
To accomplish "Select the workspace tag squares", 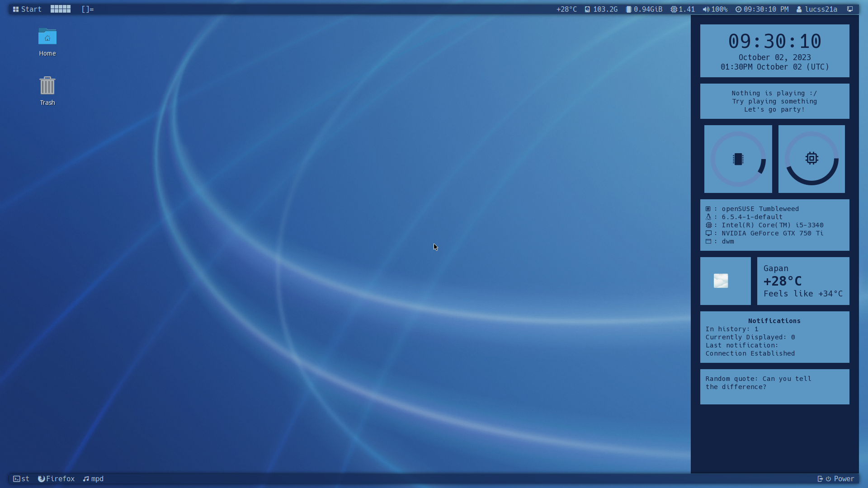I will pyautogui.click(x=61, y=9).
